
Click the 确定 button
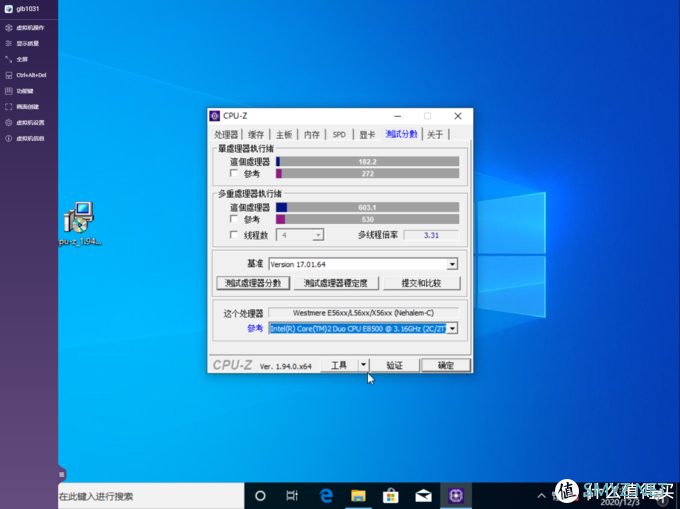446,365
